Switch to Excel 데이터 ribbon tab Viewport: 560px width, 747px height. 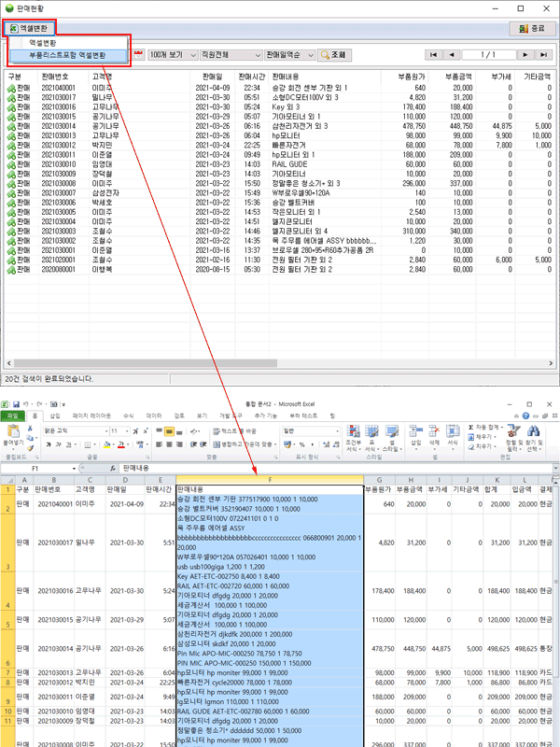pos(154,416)
